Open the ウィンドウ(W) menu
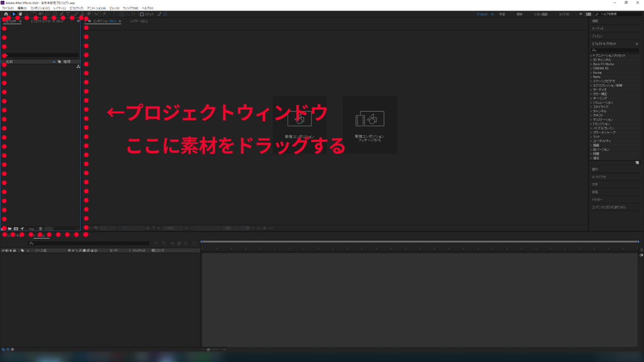This screenshot has width=644, height=362. click(x=131, y=8)
